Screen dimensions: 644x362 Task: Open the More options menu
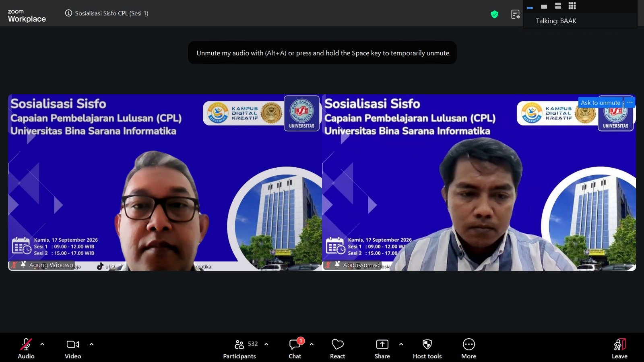point(469,348)
